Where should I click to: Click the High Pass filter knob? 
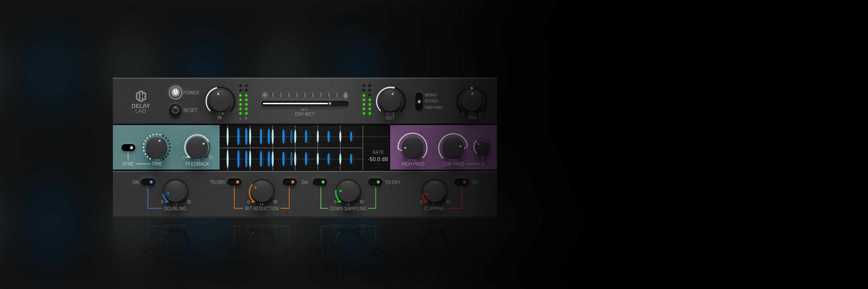point(413,147)
